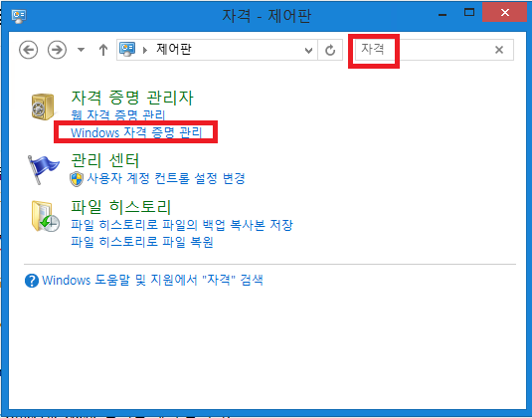
Task: Open 파일 히스토리로 파일 복원 link
Action: click(x=142, y=242)
